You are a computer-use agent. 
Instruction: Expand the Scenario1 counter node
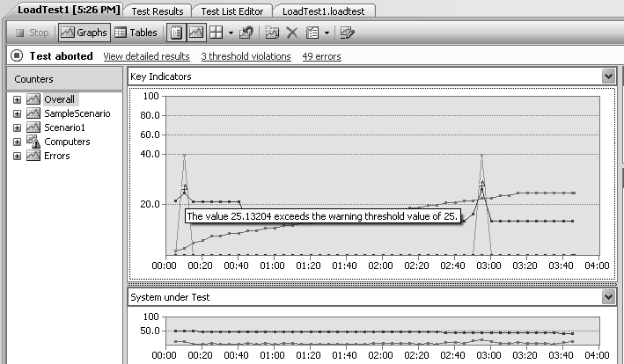(17, 127)
